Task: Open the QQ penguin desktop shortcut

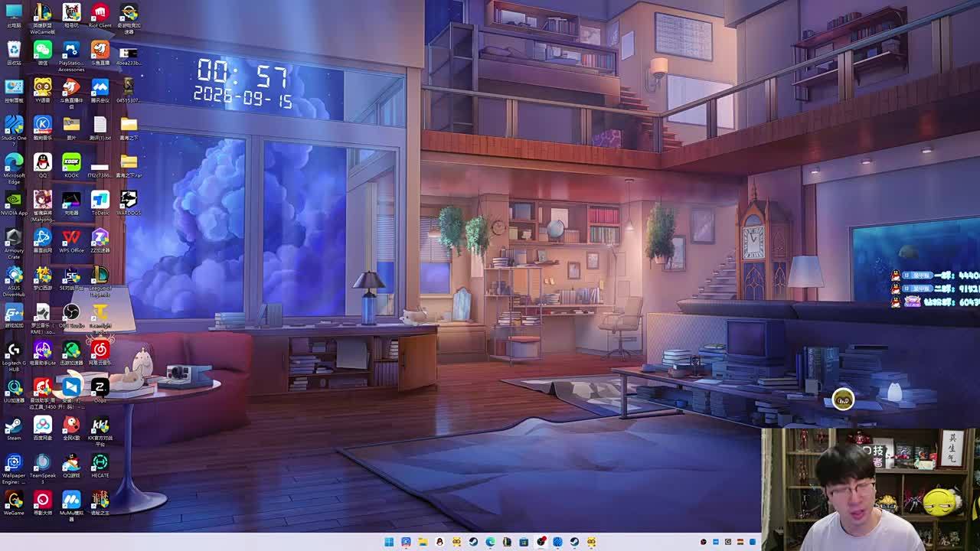Action: (x=43, y=165)
